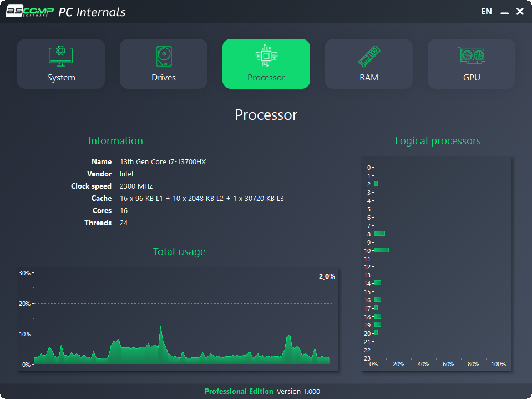Click the 30% label on usage graph axis
The image size is (532, 399).
(x=24, y=273)
